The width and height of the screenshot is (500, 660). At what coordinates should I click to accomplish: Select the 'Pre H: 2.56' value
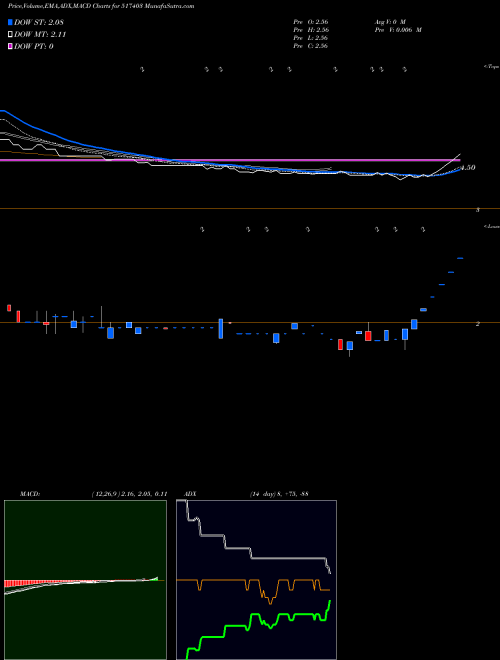tap(311, 30)
